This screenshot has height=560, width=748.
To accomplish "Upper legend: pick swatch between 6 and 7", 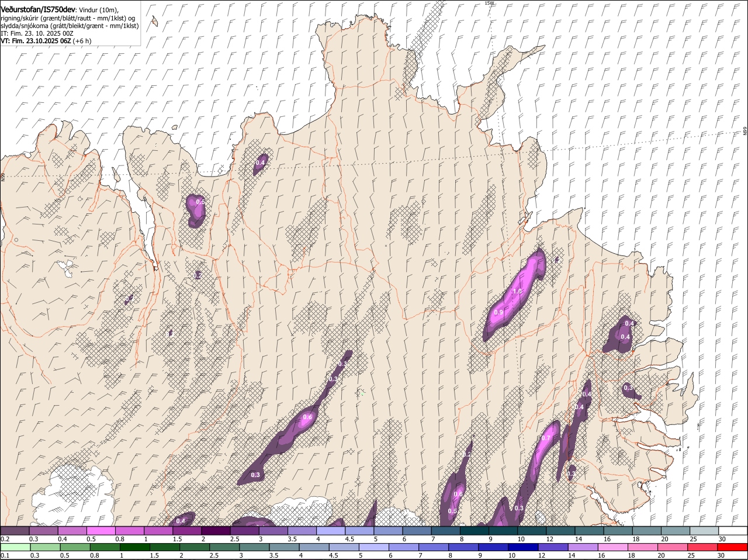I will pos(416,531).
